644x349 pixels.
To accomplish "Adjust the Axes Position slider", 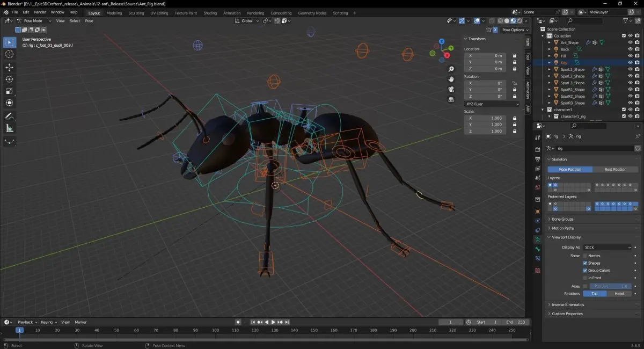I will point(611,286).
